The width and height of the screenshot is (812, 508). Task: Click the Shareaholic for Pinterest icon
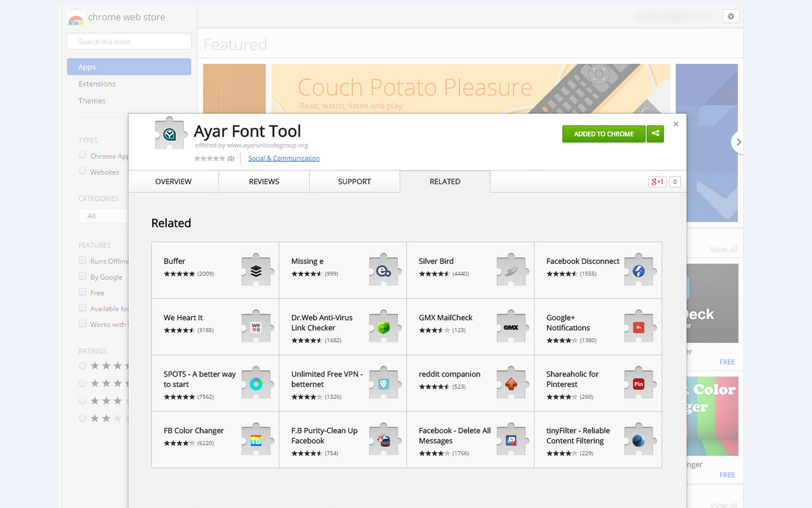(639, 384)
